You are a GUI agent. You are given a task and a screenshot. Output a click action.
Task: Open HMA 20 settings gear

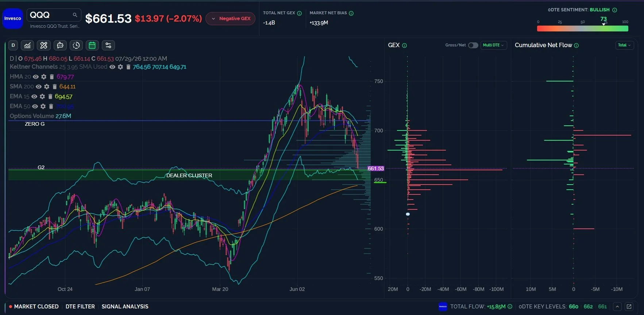[44, 77]
